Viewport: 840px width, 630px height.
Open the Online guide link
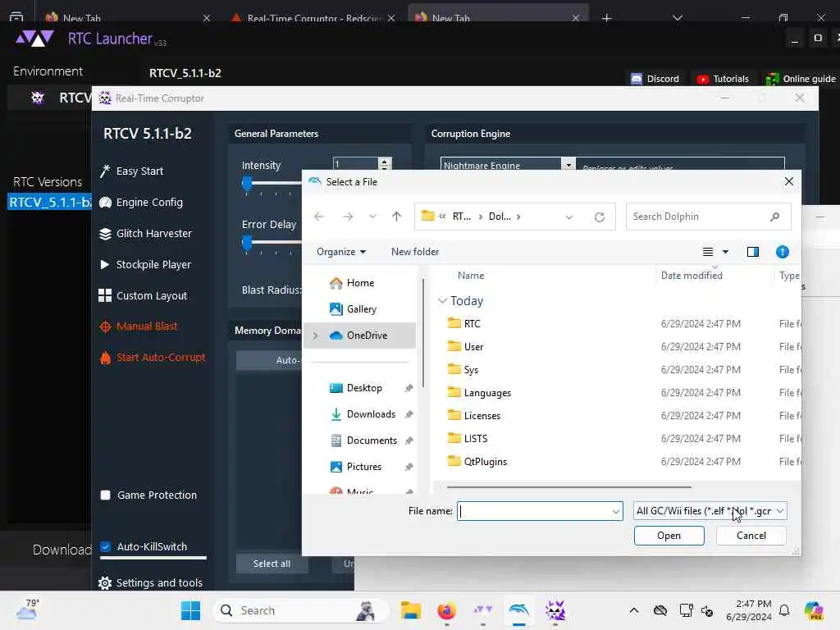801,79
